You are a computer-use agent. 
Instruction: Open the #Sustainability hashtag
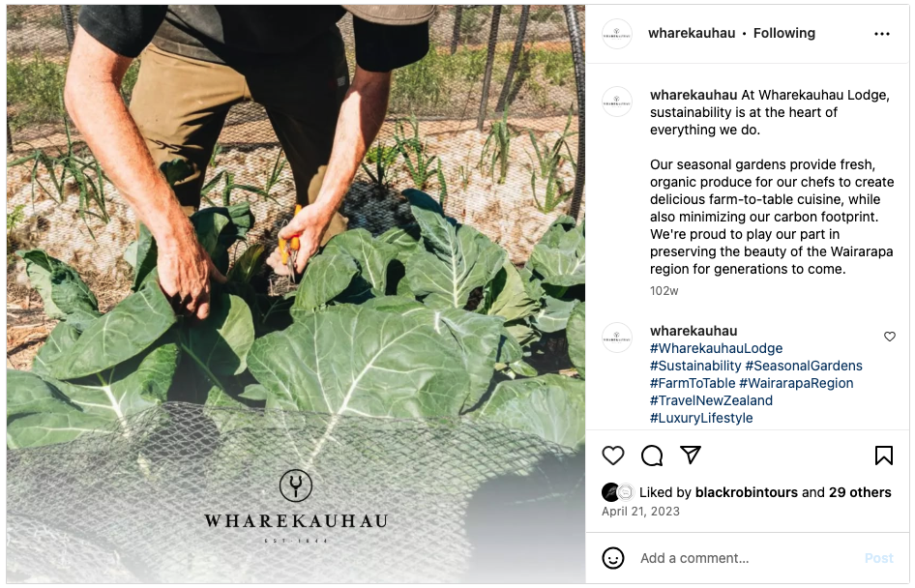[695, 366]
